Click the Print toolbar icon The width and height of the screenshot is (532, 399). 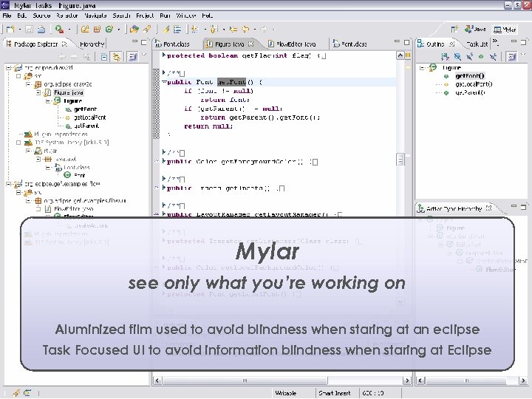click(x=41, y=30)
